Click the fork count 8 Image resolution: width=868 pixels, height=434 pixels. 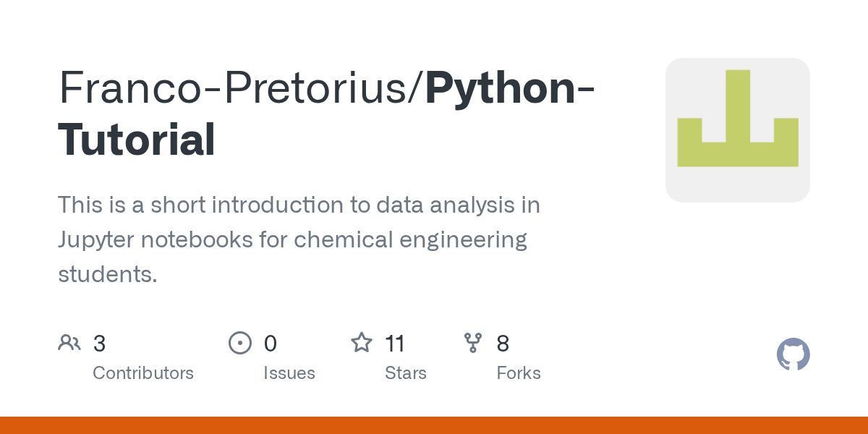coord(503,344)
